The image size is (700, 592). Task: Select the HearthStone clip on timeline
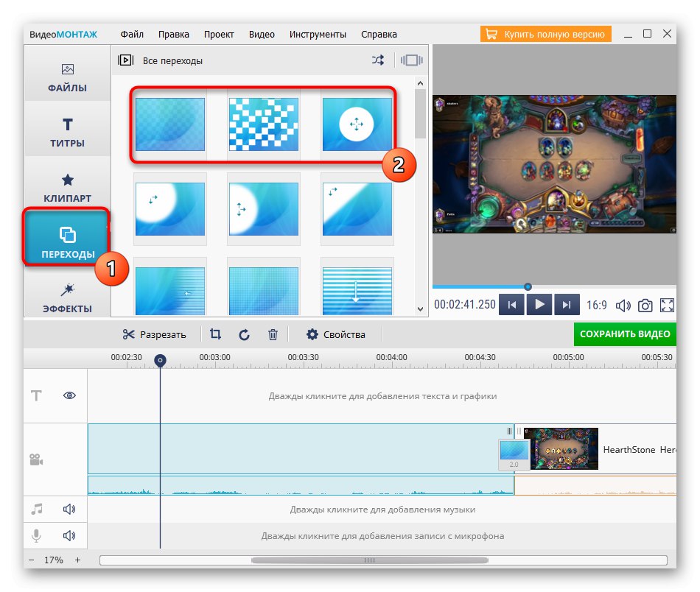pyautogui.click(x=596, y=448)
